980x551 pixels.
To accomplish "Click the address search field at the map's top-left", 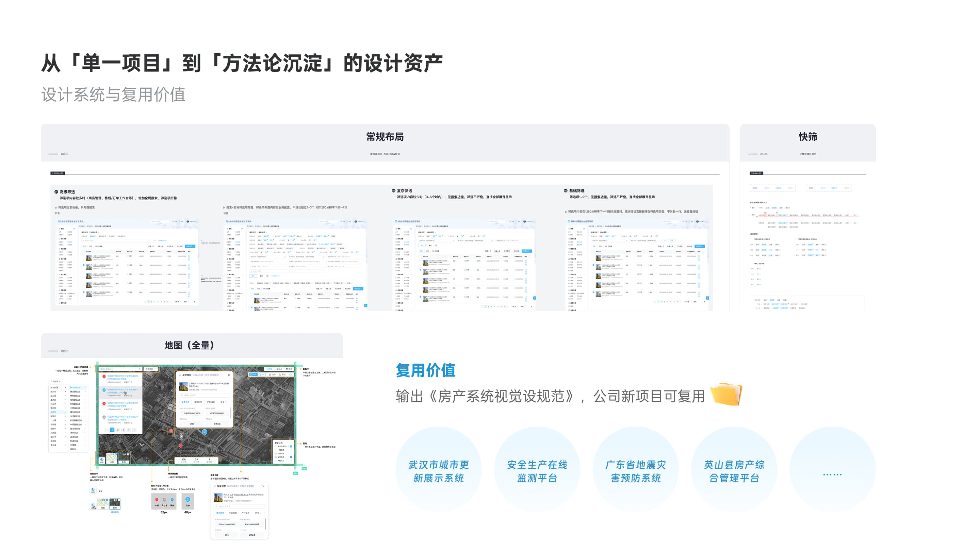I will click(x=120, y=369).
